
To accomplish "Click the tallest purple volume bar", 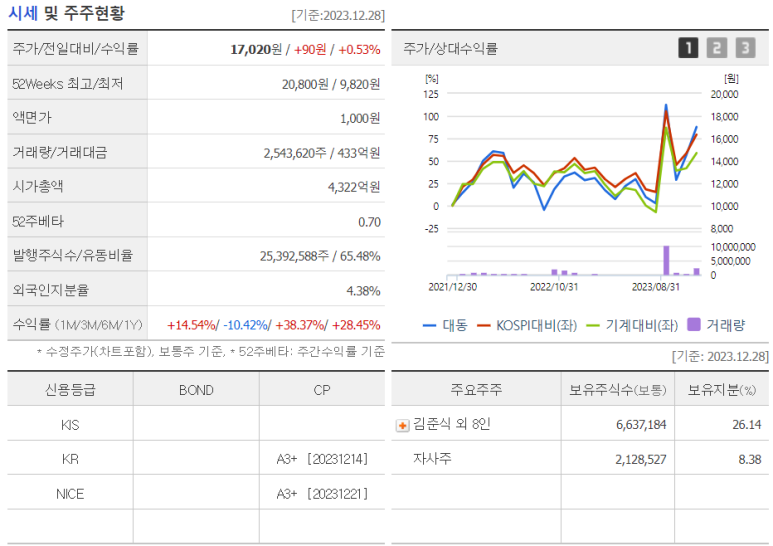I will point(667,260).
